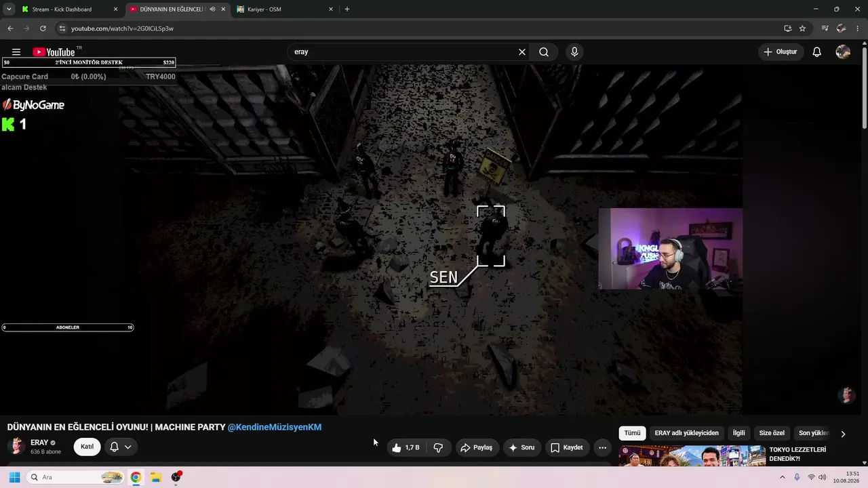Open the ERAY channel name link
Image resolution: width=868 pixels, height=488 pixels.
[39, 443]
